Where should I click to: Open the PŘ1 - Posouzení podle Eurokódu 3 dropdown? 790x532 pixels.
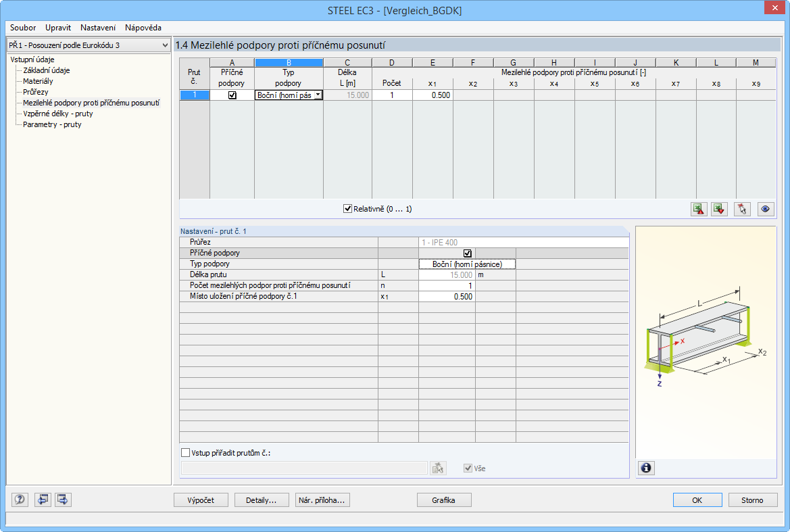tap(89, 45)
